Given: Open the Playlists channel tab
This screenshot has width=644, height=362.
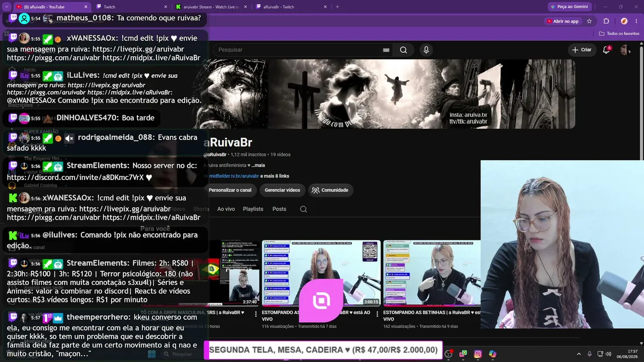Looking at the screenshot, I should point(253,209).
